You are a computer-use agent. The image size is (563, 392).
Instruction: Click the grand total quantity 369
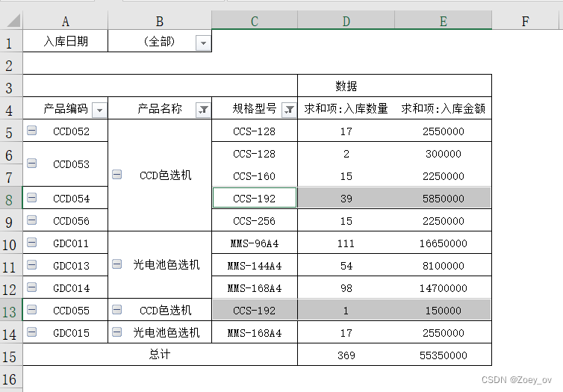346,355
